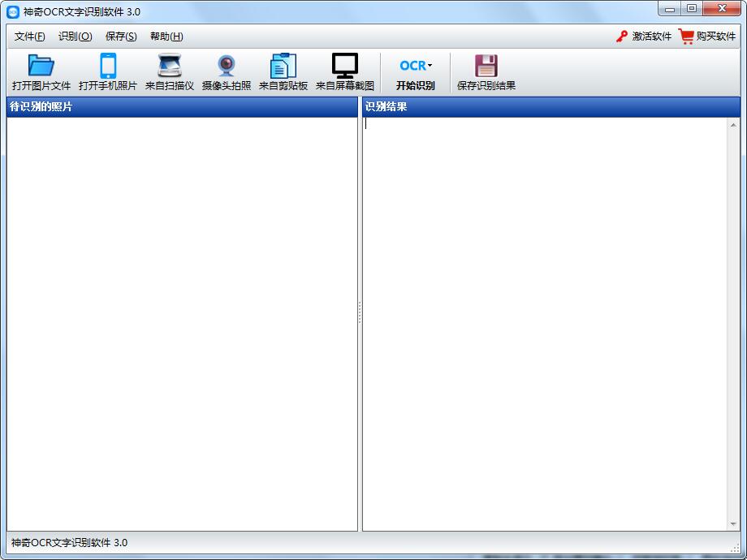Capture a screen shot with the monitor icon
Image resolution: width=747 pixels, height=560 pixels.
point(345,66)
